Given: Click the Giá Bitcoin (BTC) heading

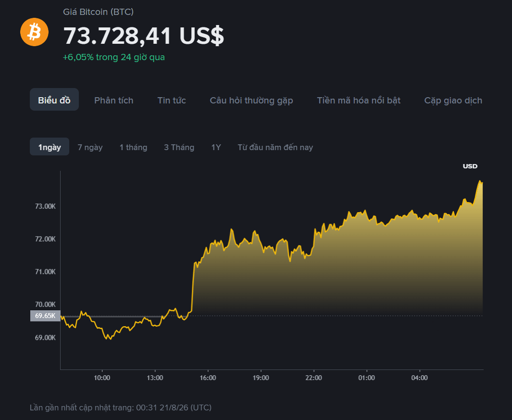Looking at the screenshot, I should (98, 12).
